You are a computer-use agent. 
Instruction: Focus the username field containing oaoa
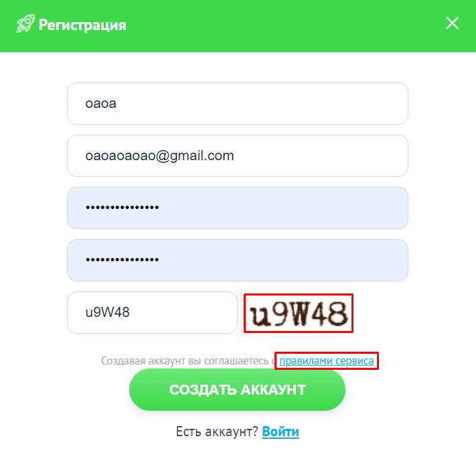click(238, 104)
